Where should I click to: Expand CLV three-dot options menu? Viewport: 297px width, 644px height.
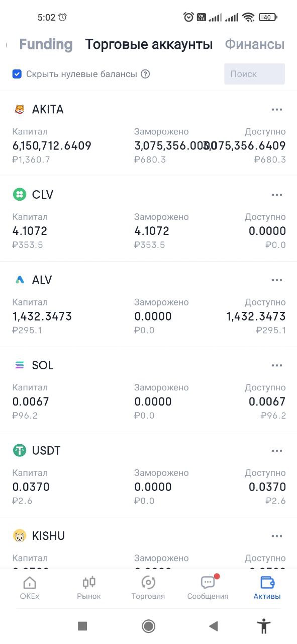pyautogui.click(x=276, y=195)
